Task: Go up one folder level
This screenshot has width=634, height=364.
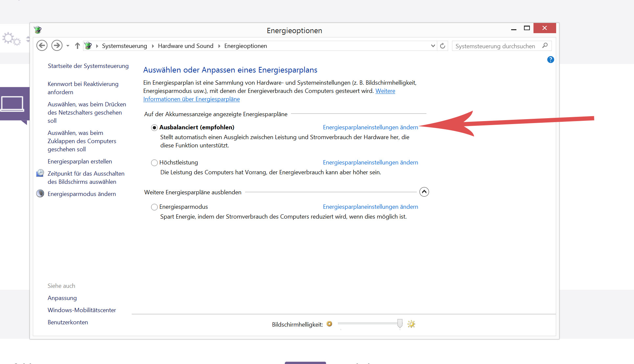Action: (77, 46)
